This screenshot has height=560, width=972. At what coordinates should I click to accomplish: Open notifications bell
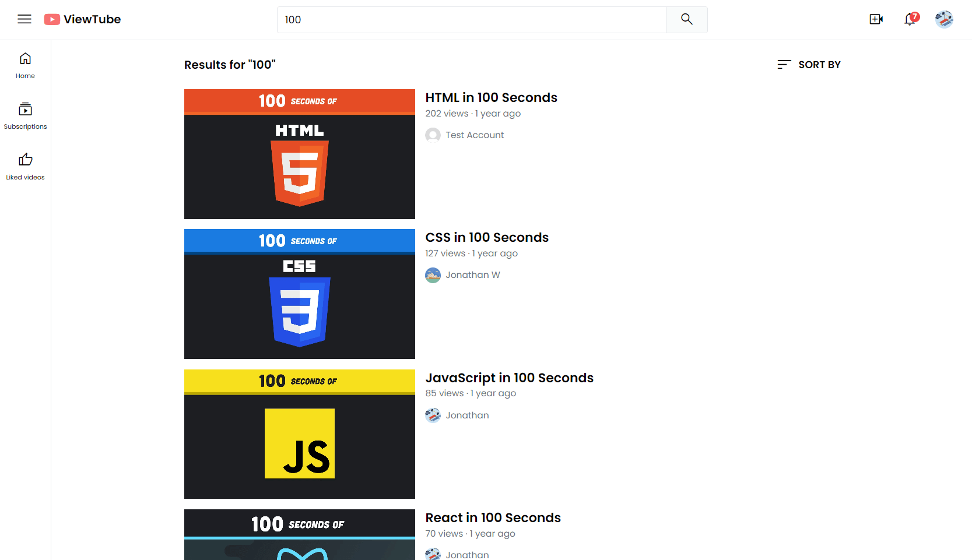tap(910, 19)
